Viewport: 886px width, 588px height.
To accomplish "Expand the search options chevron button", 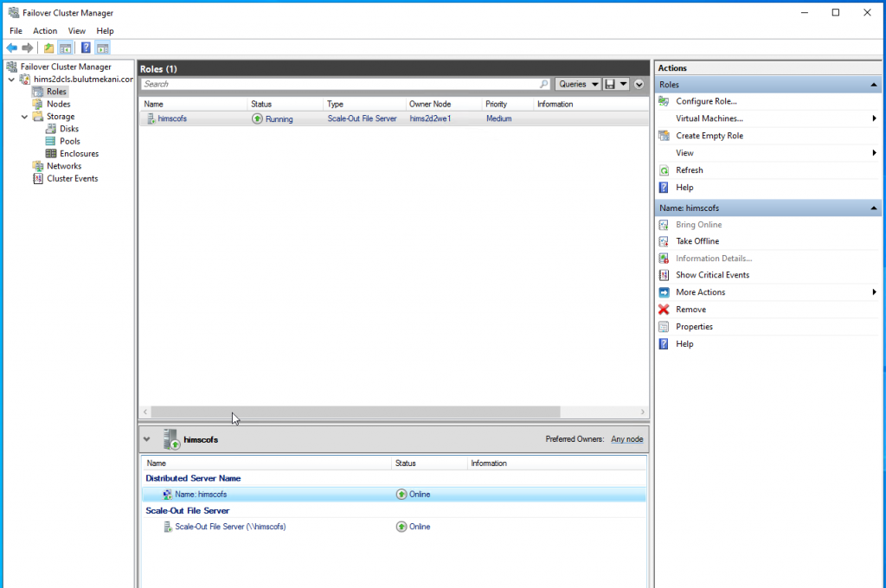I will click(x=639, y=84).
